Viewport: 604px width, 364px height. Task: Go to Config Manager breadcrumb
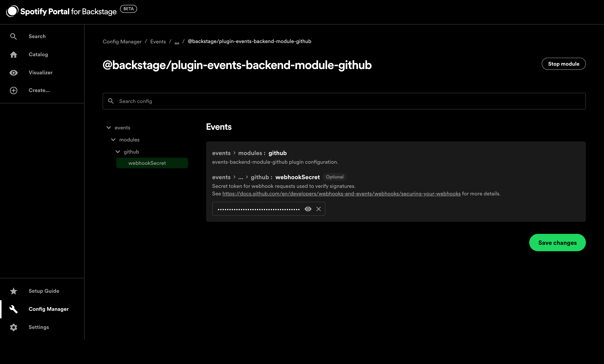122,41
